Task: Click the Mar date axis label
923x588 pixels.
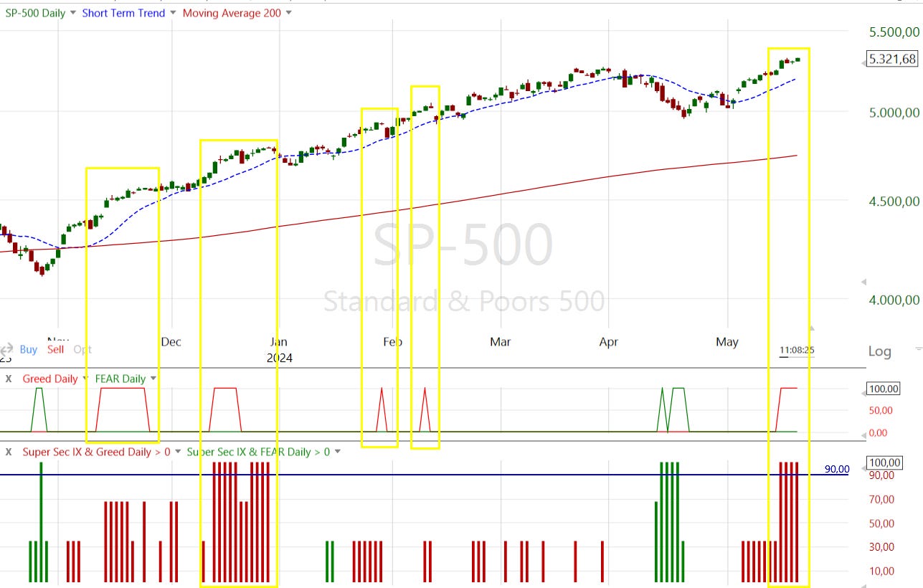Action: [x=501, y=342]
